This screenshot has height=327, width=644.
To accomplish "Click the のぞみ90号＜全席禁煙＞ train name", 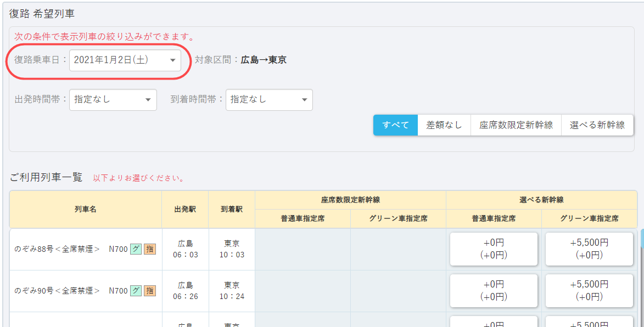I will 57,291.
